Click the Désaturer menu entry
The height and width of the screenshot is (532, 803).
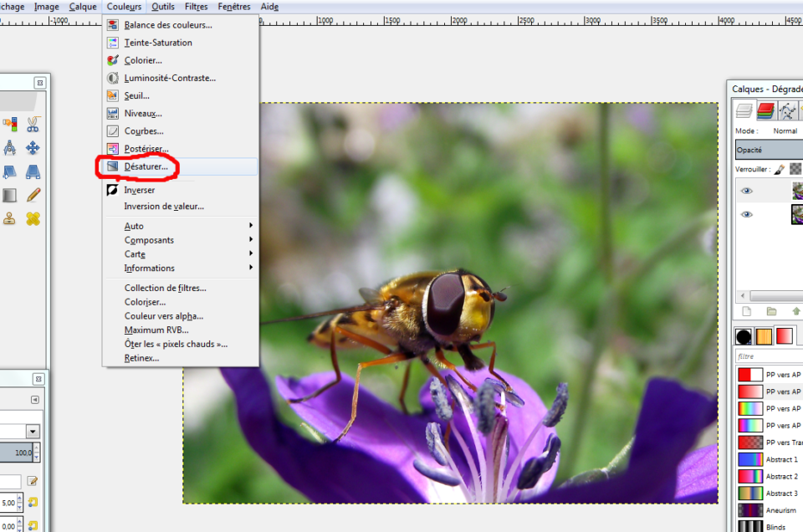(x=181, y=166)
